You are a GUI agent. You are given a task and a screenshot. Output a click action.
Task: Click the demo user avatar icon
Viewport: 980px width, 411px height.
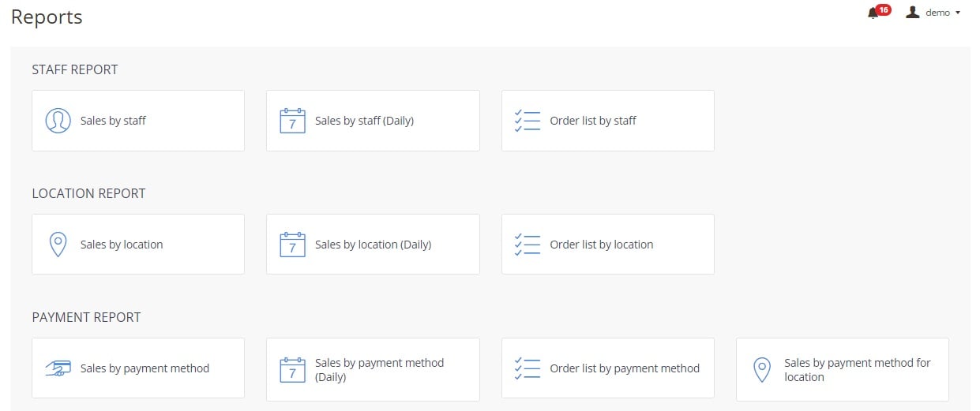pyautogui.click(x=913, y=13)
